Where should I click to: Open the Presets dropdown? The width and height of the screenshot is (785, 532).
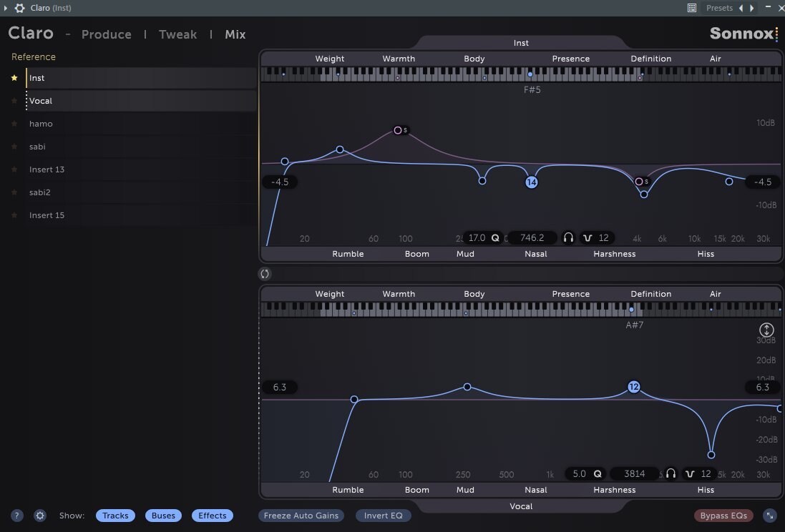719,8
